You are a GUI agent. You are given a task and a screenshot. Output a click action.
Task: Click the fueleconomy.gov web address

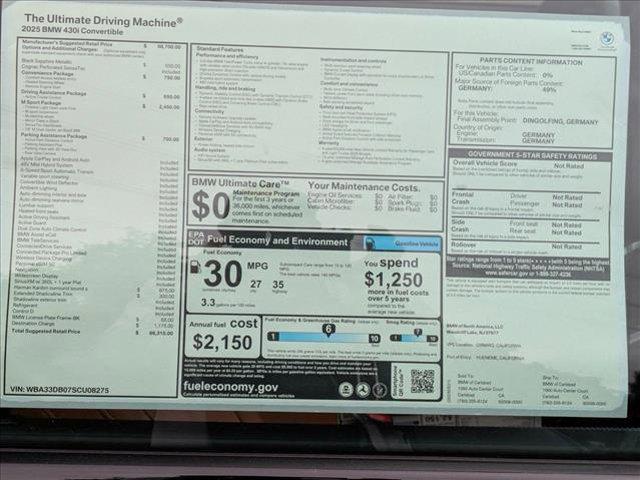click(231, 386)
